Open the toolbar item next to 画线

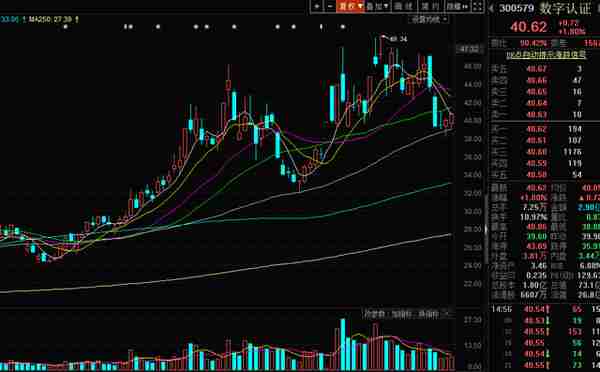coord(430,6)
